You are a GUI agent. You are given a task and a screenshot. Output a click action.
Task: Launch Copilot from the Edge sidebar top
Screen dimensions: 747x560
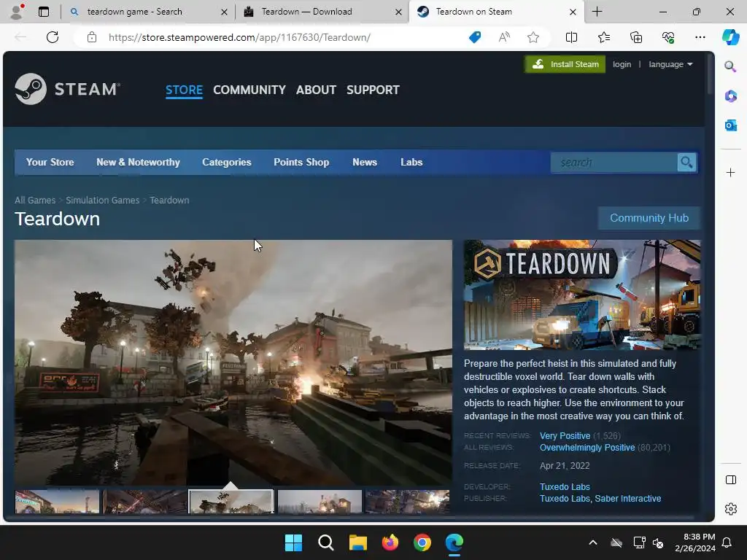[x=730, y=37]
